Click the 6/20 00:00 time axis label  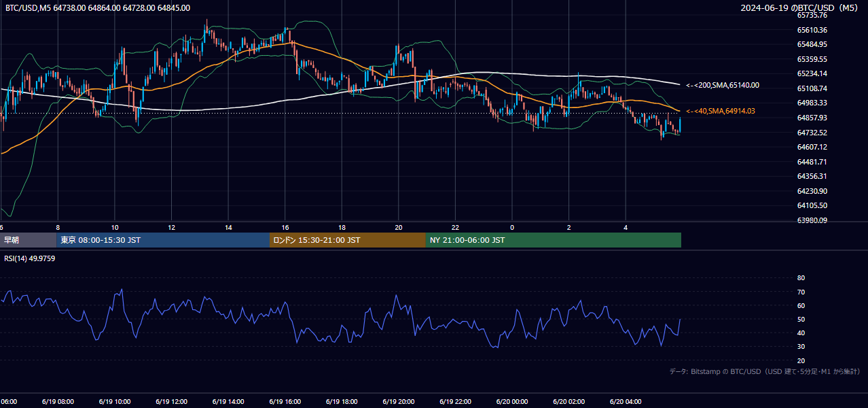click(512, 401)
